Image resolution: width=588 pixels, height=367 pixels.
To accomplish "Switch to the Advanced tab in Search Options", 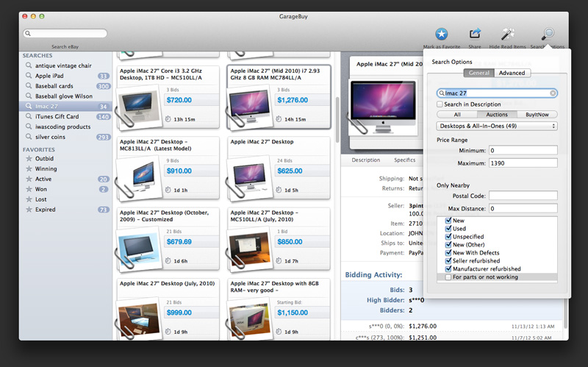I will click(x=512, y=73).
